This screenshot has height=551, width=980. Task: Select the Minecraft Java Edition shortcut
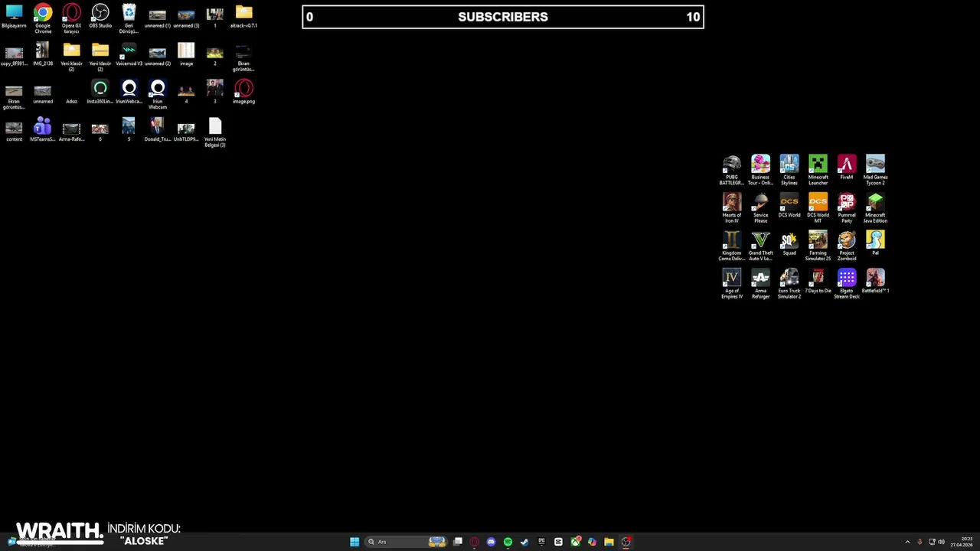click(875, 208)
